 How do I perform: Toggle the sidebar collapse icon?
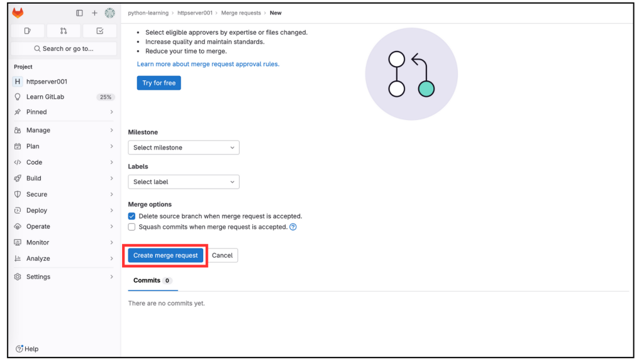79,13
